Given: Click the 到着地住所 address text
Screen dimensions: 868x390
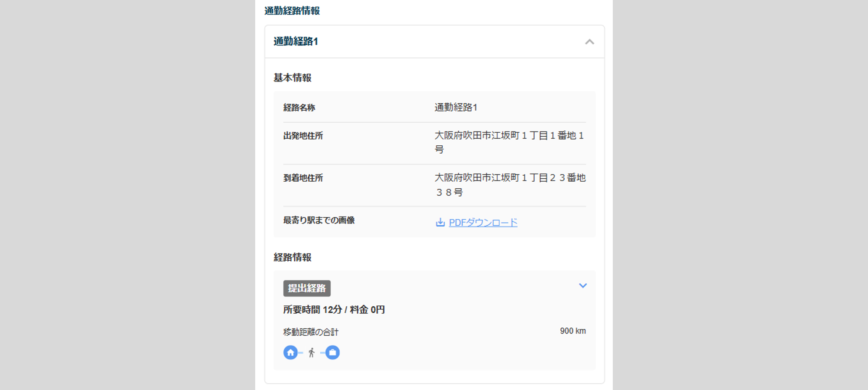Looking at the screenshot, I should coord(510,185).
